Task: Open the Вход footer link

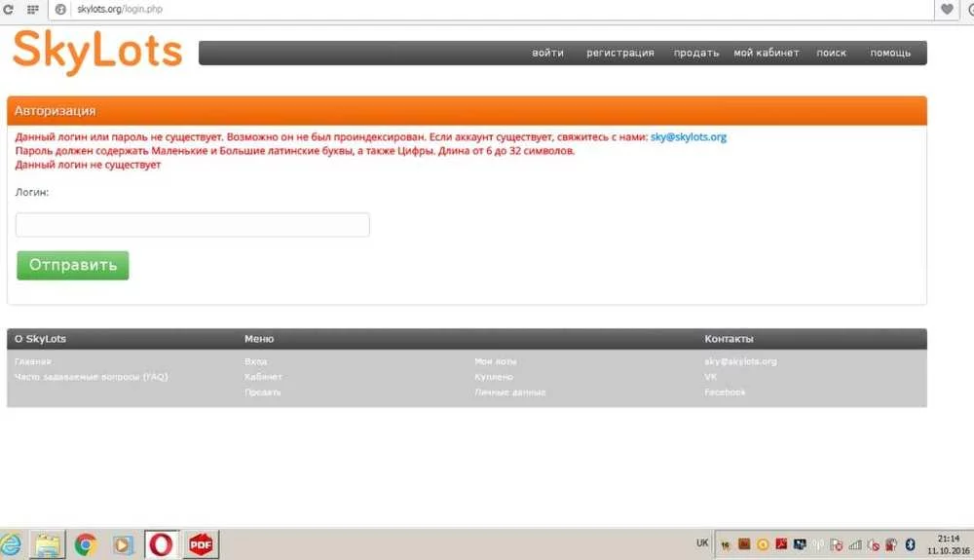Action: click(x=256, y=361)
